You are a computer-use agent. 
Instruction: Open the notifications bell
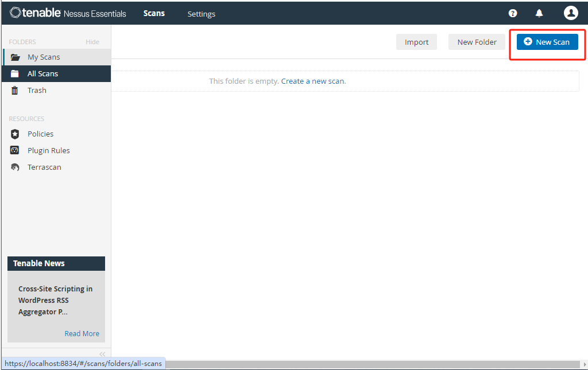(x=539, y=14)
